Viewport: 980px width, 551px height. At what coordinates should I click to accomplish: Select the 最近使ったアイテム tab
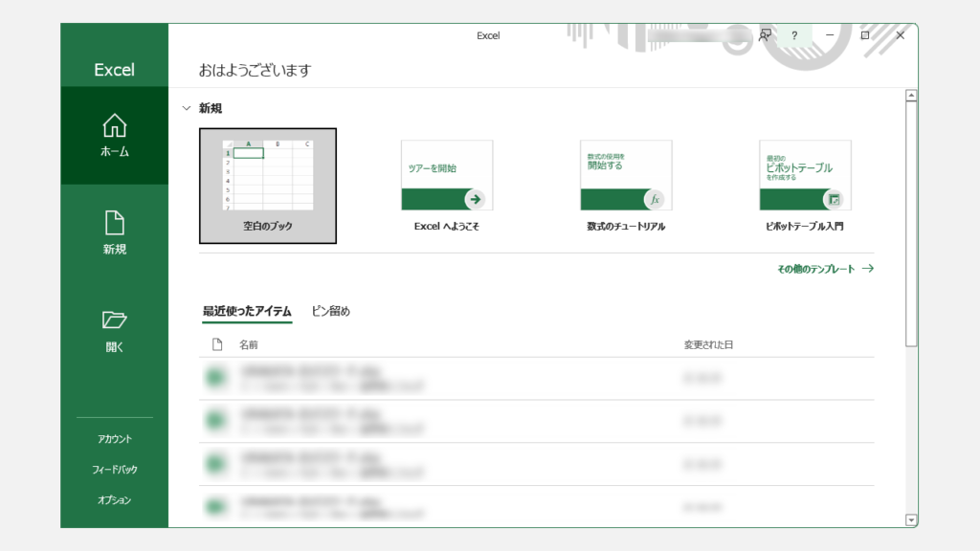tap(247, 311)
